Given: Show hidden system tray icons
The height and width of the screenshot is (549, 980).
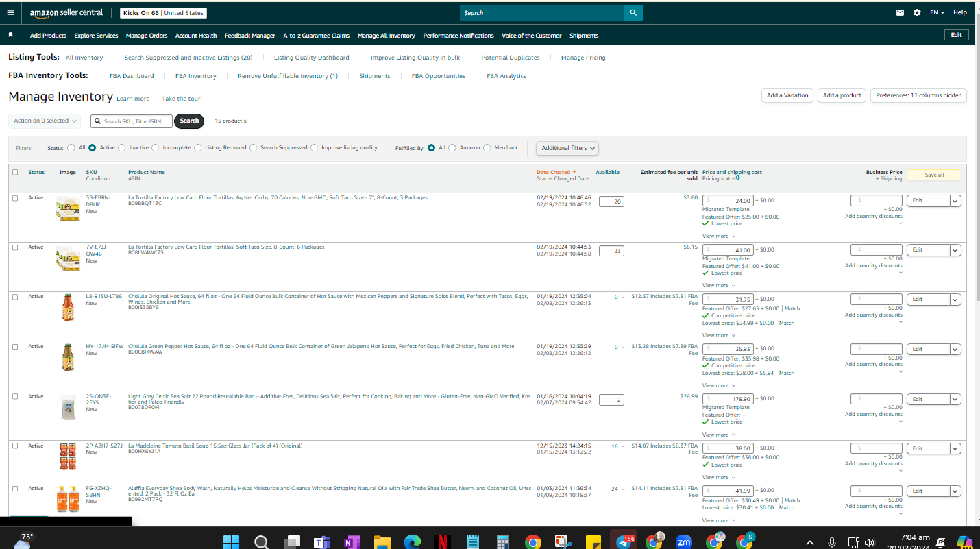Looking at the screenshot, I should (x=810, y=542).
